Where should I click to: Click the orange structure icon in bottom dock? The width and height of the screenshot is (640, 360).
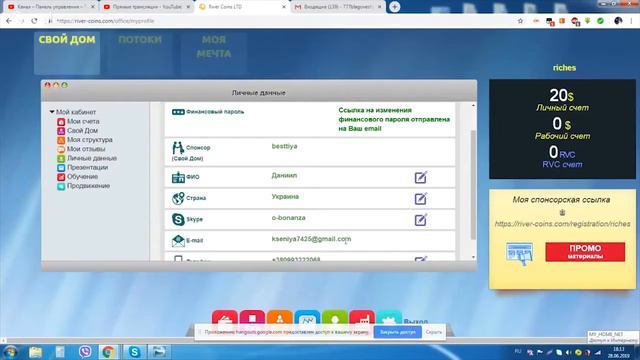click(x=280, y=318)
